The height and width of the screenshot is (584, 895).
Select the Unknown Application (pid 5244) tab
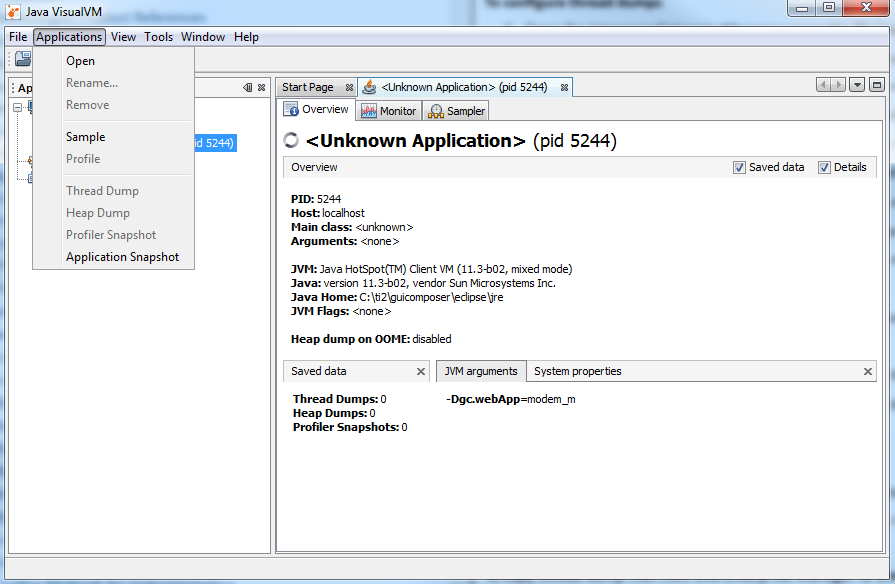coord(464,87)
